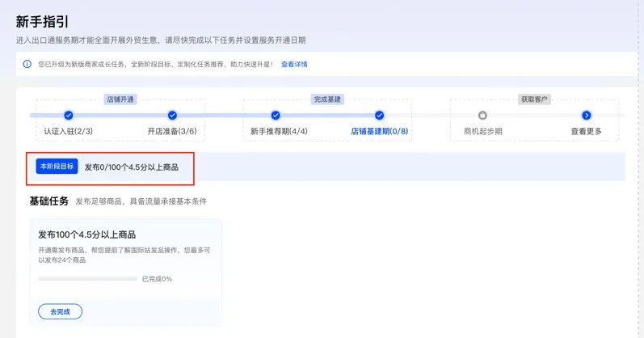Select the 店铺基建期(0/8) stage label
This screenshot has width=644, height=338.
pyautogui.click(x=380, y=131)
